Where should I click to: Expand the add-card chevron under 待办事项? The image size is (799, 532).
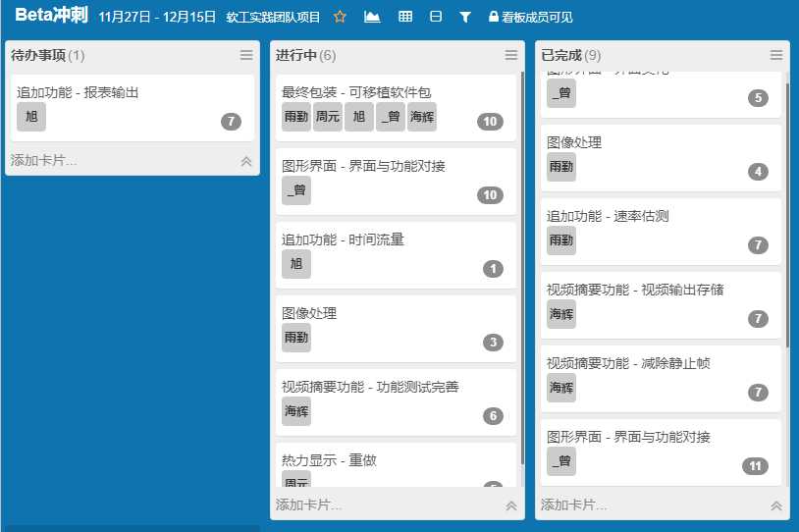[246, 161]
